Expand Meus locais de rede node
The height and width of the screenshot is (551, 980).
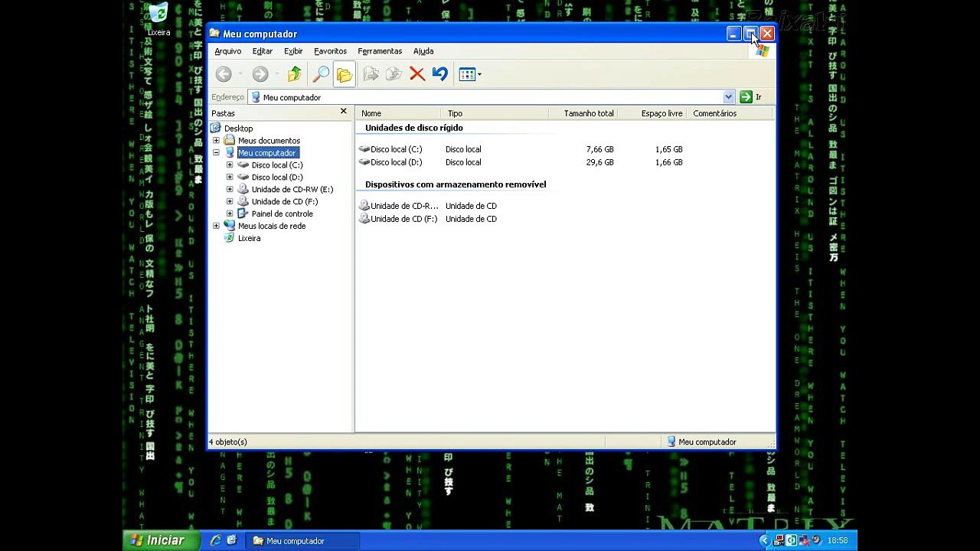(216, 227)
